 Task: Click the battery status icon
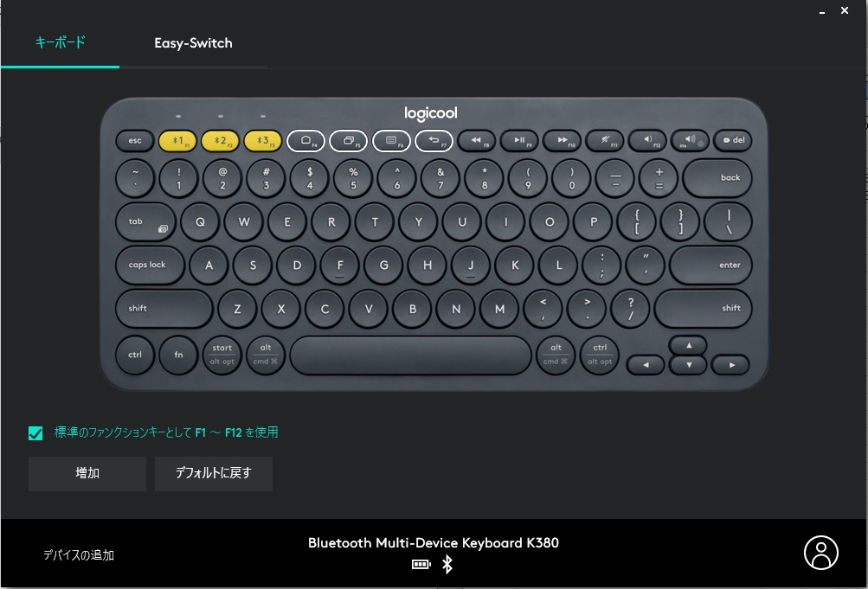(x=421, y=564)
